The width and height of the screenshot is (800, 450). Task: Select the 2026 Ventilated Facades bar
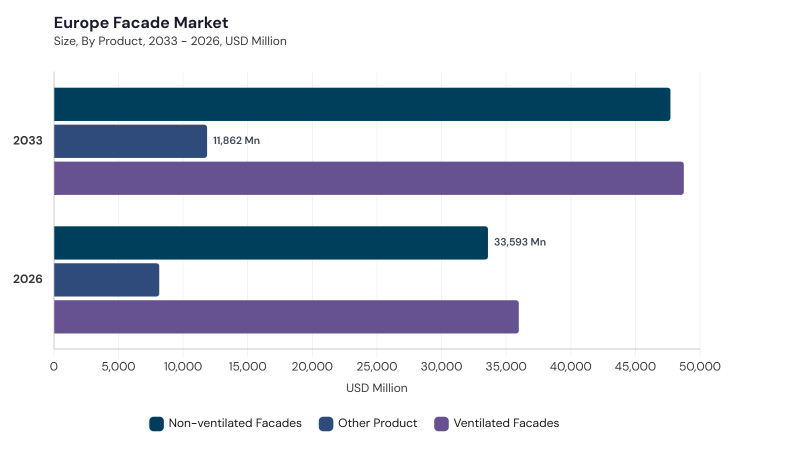click(286, 317)
